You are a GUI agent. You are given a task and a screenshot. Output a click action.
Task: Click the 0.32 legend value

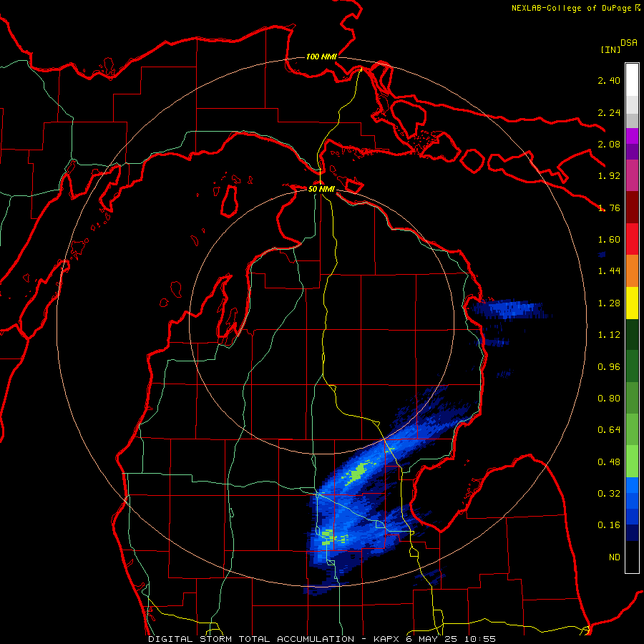609,494
